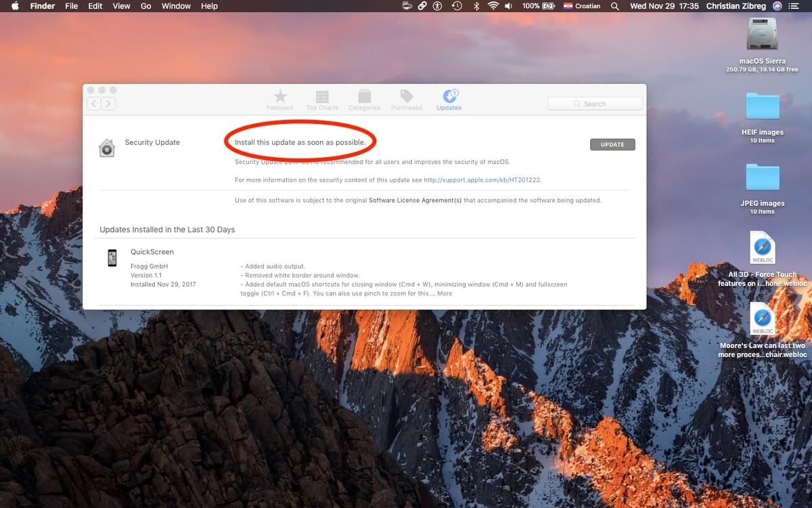Open the Window menu
This screenshot has height=508, width=812.
176,6
